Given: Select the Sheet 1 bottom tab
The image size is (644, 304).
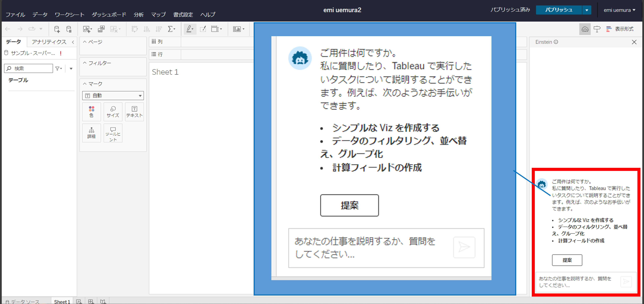Looking at the screenshot, I should pos(62,301).
